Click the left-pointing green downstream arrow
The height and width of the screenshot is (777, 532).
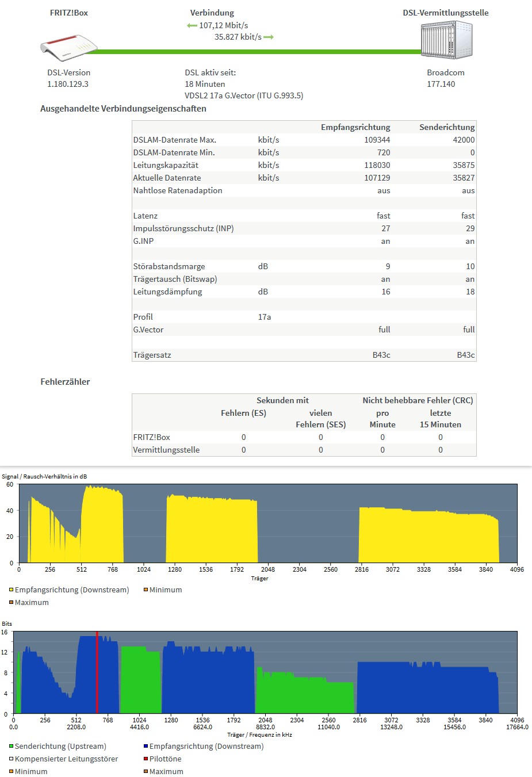[192, 25]
